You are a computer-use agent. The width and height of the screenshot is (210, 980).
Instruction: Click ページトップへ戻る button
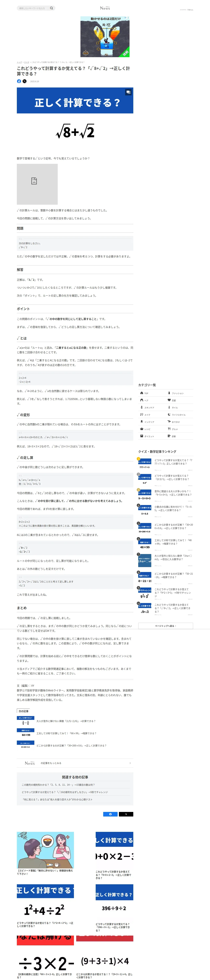pyautogui.click(x=165, y=626)
